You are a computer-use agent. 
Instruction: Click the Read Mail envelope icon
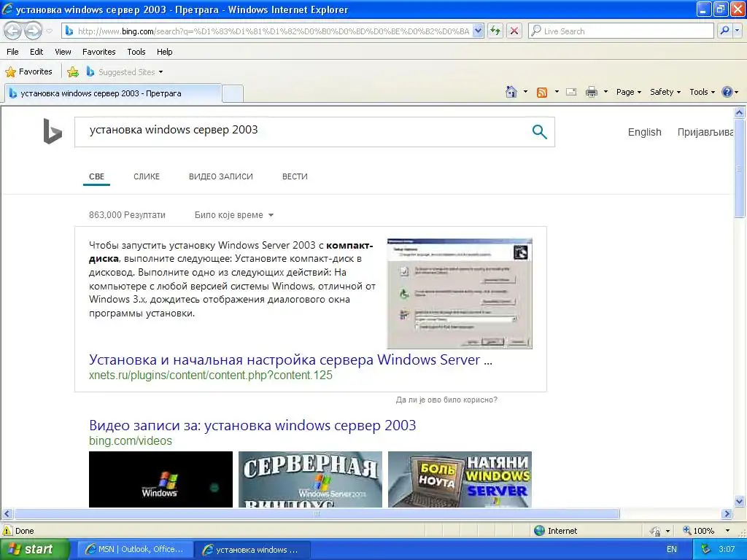tap(571, 92)
